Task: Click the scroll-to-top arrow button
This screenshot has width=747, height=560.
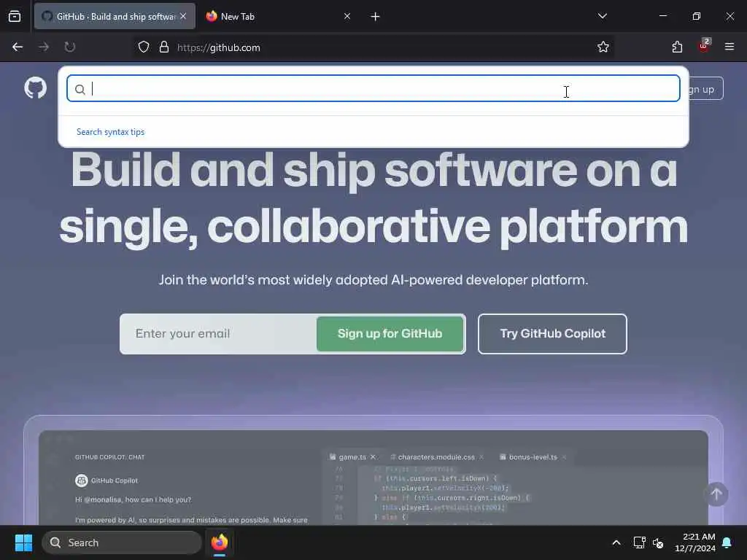Action: (716, 495)
